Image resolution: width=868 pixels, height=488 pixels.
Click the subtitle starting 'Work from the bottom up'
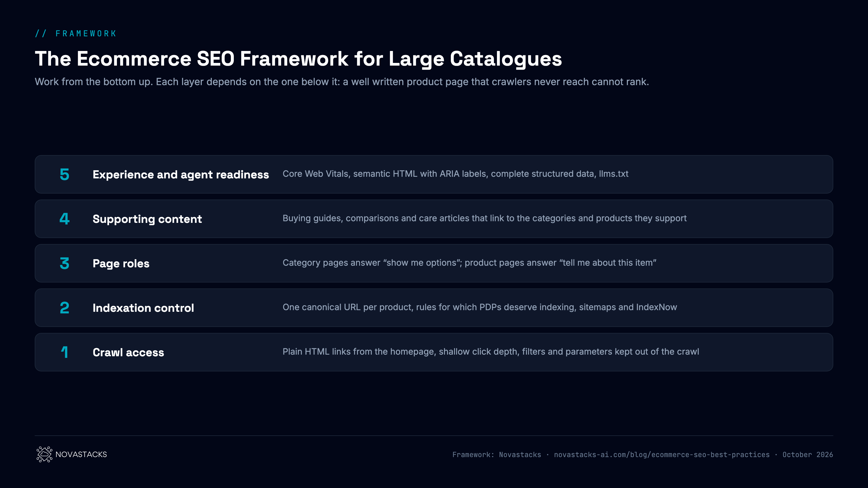(x=342, y=82)
